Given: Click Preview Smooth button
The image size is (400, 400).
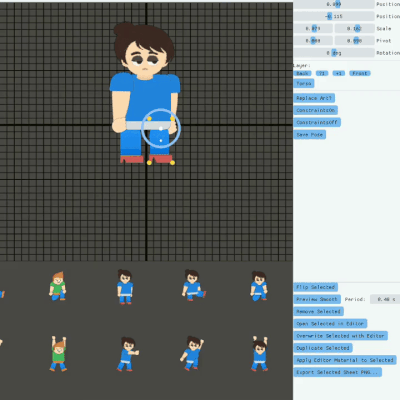Looking at the screenshot, I should tap(317, 299).
